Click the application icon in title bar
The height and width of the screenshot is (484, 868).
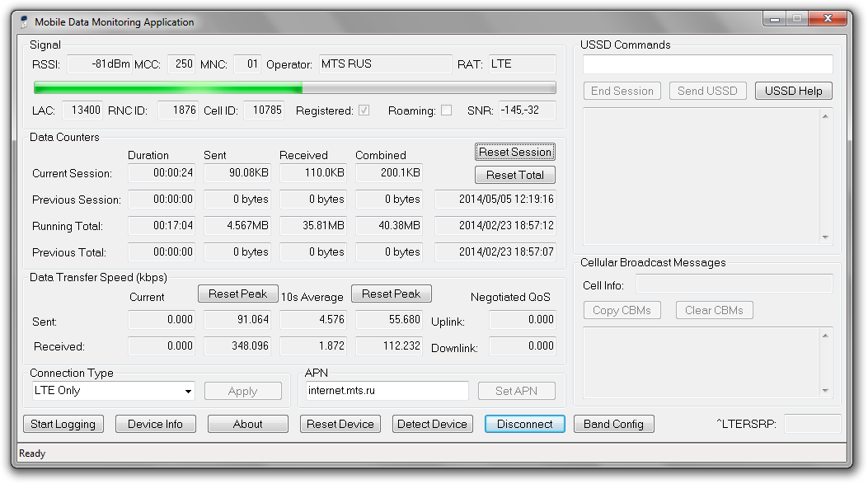(24, 22)
